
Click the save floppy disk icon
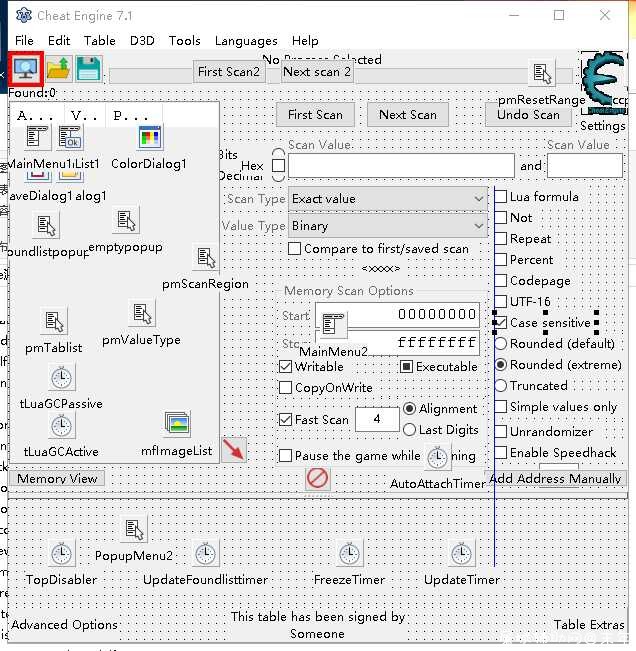pos(88,69)
